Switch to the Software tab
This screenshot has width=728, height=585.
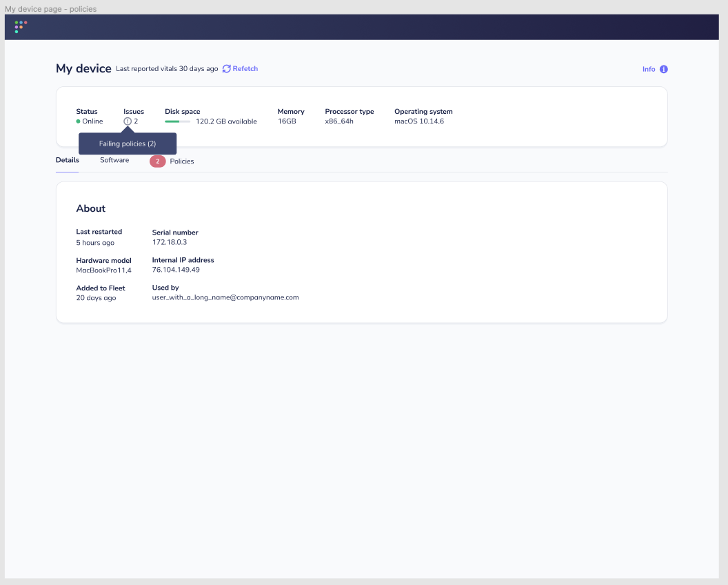click(x=114, y=159)
